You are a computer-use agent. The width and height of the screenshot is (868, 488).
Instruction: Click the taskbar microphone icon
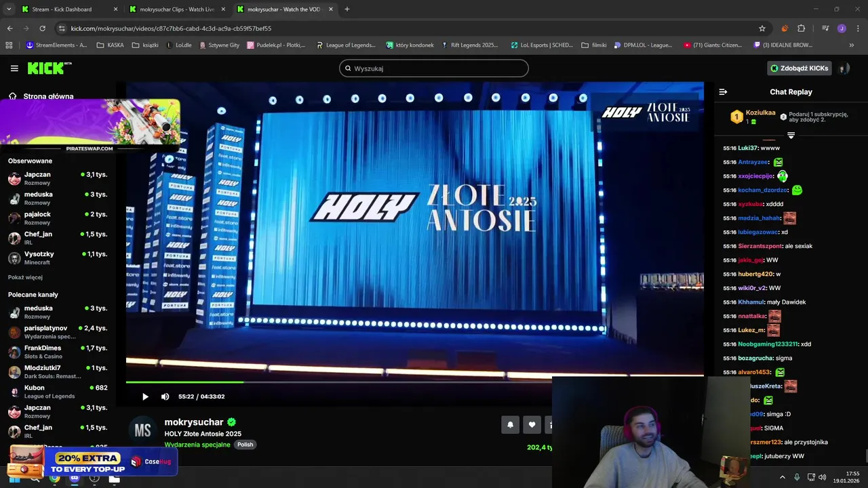click(797, 477)
